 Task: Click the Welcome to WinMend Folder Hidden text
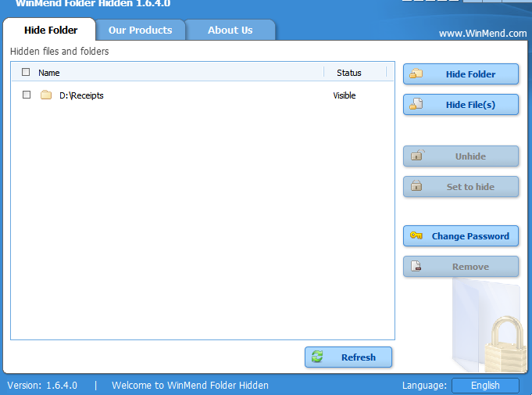pos(190,385)
